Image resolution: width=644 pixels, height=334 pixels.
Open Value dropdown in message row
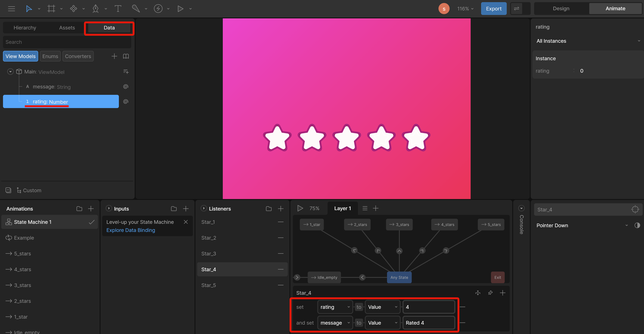tap(383, 323)
